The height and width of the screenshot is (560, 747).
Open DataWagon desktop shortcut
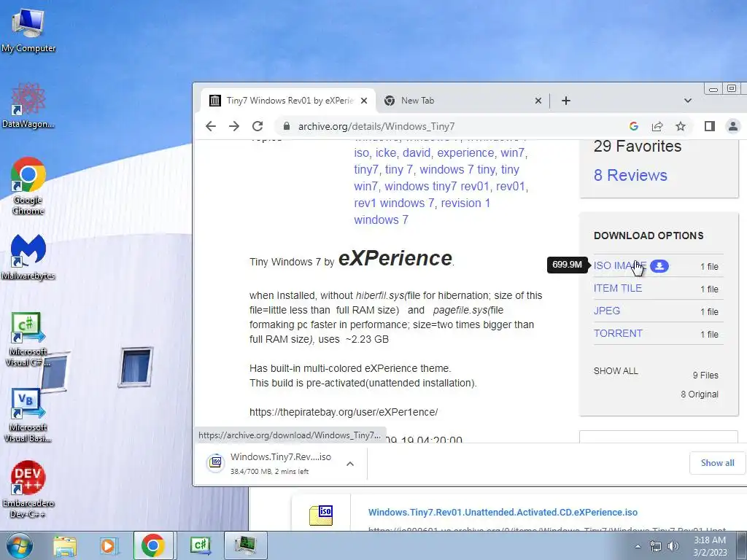click(x=28, y=106)
